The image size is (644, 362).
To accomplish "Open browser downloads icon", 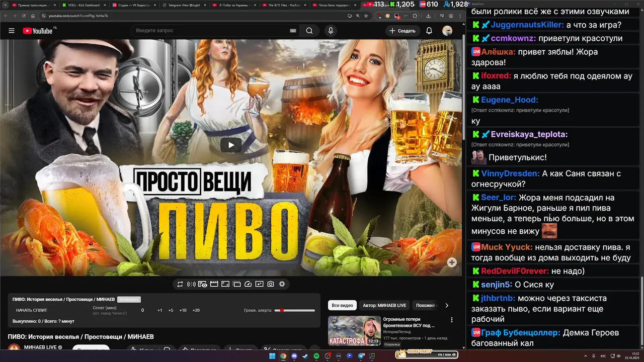I will pos(428,16).
